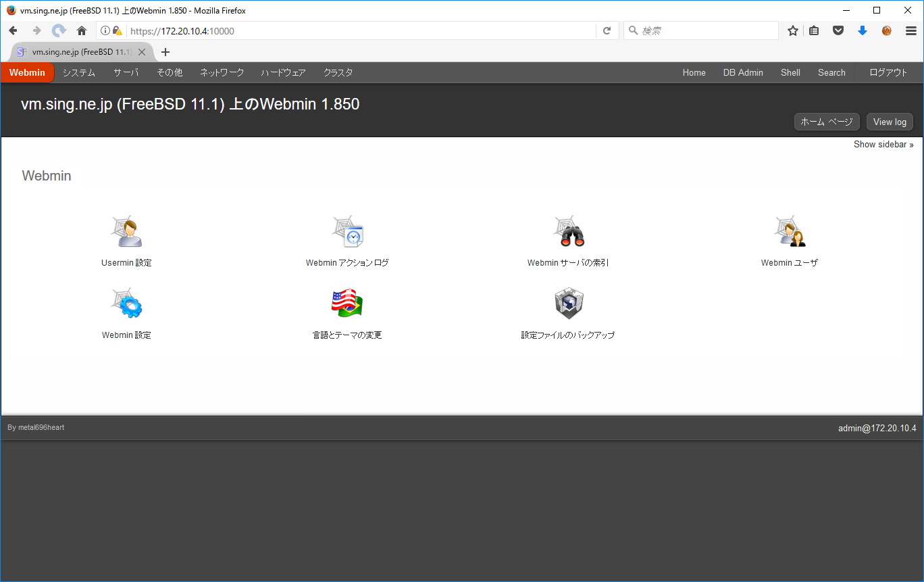Click the Webmin 設定 label

point(126,335)
